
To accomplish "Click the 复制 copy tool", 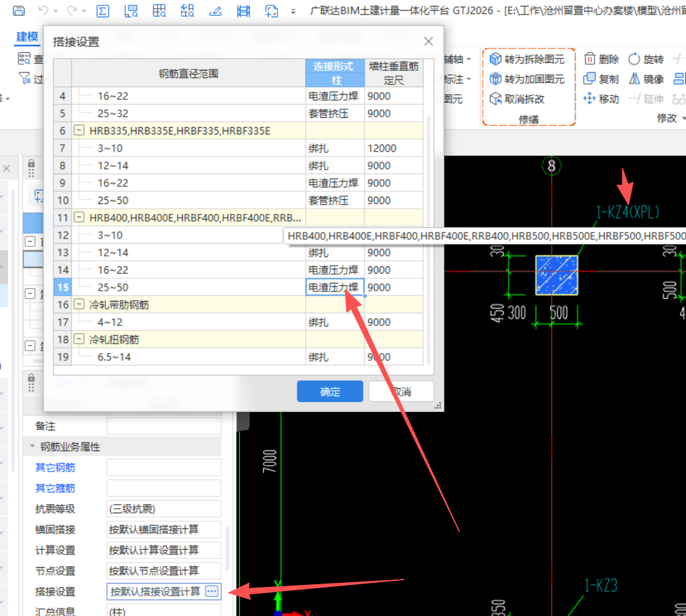I will (601, 79).
